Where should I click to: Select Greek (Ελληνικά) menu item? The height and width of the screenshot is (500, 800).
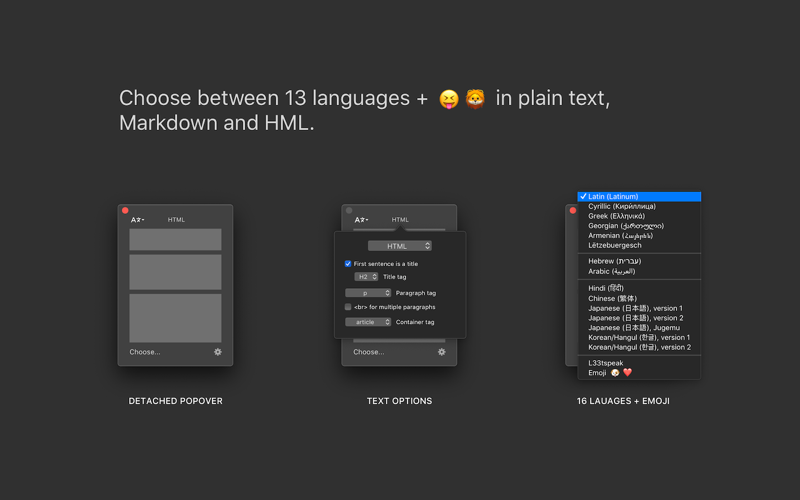tap(639, 216)
